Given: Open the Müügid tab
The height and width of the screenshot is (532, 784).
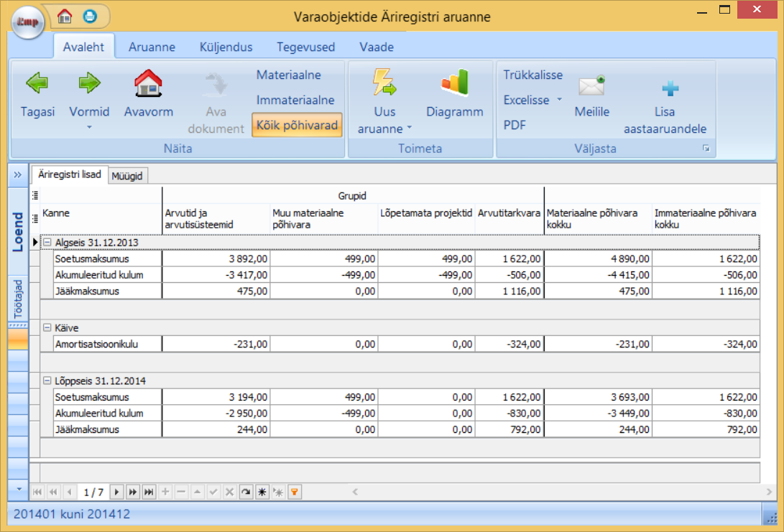Looking at the screenshot, I should (x=127, y=175).
